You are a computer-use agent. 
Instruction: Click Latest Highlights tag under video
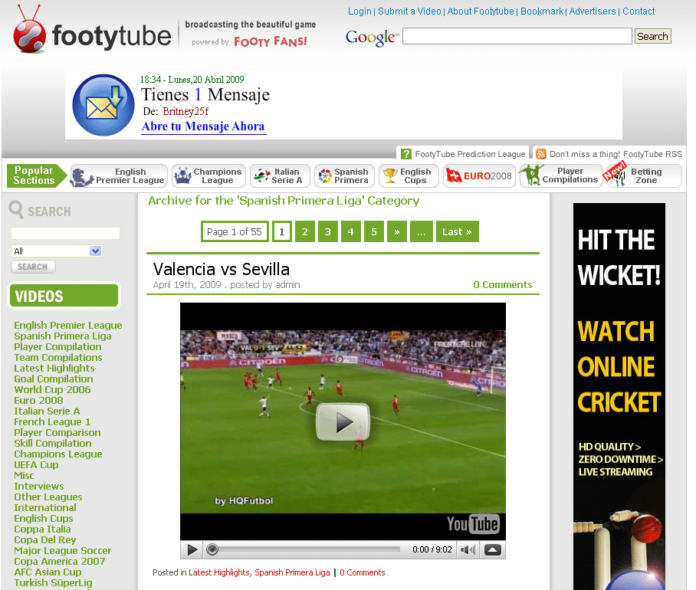coord(219,573)
